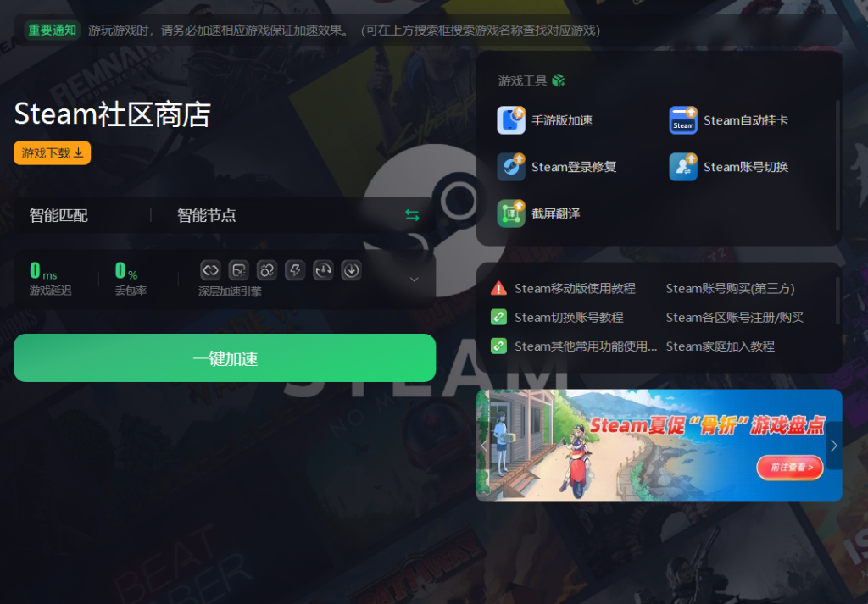Click the 游戏延迟 0 ms latency readout
The width and height of the screenshot is (868, 604).
pos(50,278)
